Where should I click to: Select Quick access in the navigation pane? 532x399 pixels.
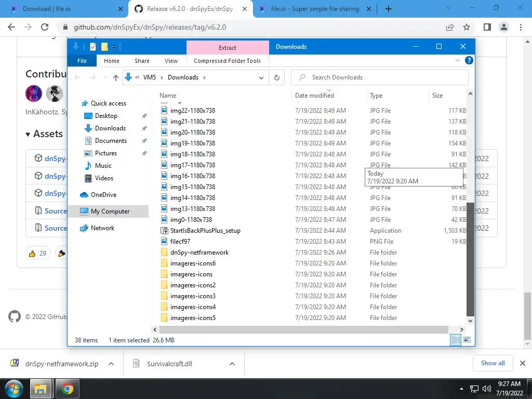109,103
